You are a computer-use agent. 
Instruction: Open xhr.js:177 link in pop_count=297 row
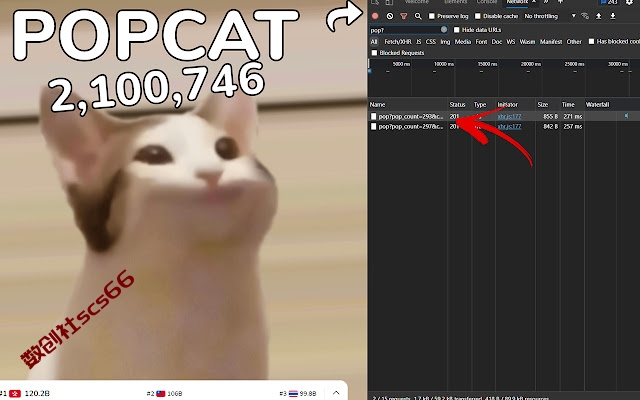coord(509,127)
